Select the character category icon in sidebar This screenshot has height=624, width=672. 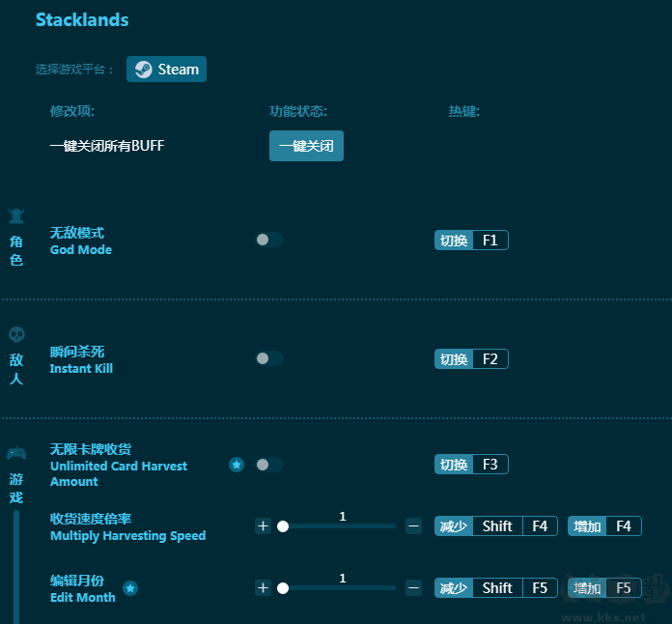point(16,216)
